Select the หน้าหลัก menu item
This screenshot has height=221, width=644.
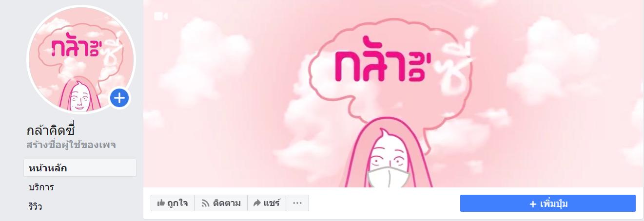80,168
